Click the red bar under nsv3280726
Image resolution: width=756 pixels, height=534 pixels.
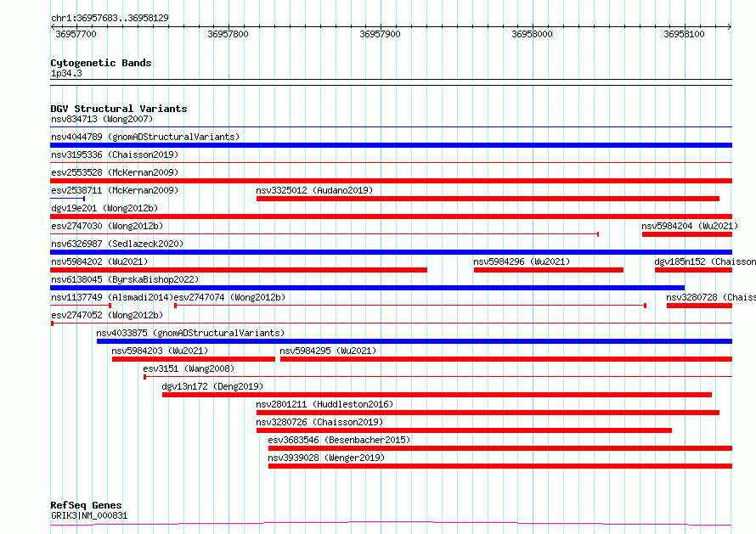pyautogui.click(x=465, y=430)
